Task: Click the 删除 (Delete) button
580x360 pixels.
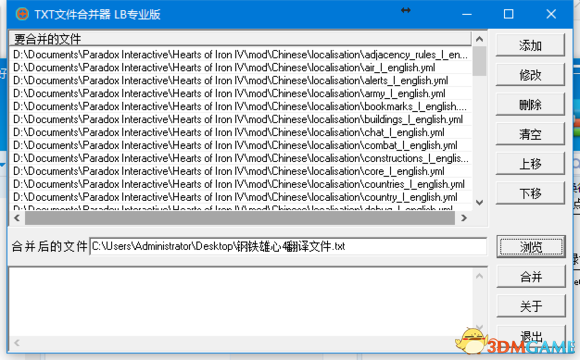Action: (x=530, y=104)
